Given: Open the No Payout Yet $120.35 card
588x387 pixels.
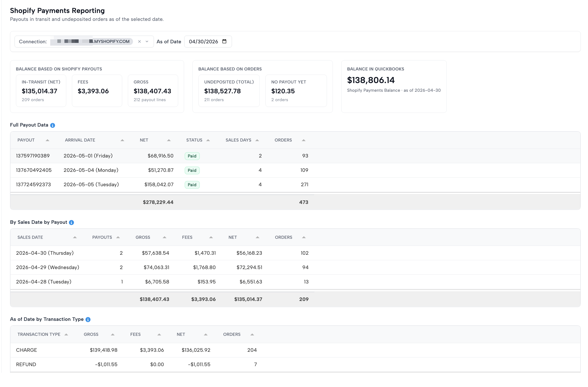Looking at the screenshot, I should (x=296, y=91).
